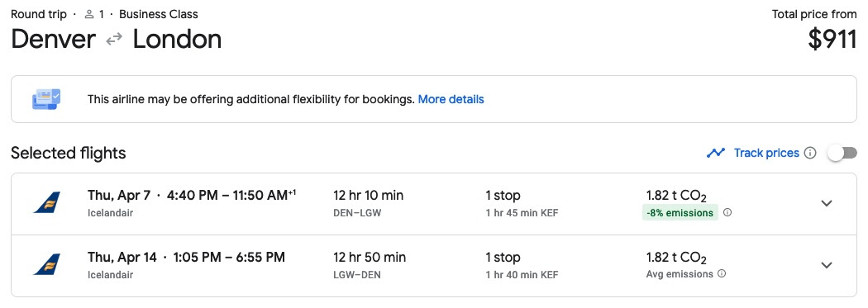Viewport: 868px width, 308px height.
Task: Expand the Thu, Apr 14 flight details
Action: click(x=827, y=265)
